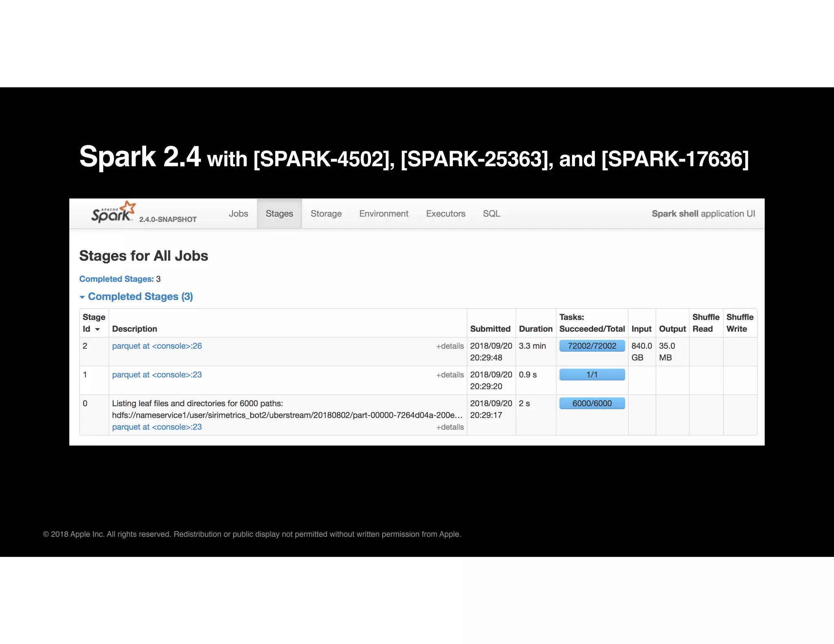Image resolution: width=834 pixels, height=644 pixels.
Task: Expand +details for stage 0
Action: pos(450,427)
